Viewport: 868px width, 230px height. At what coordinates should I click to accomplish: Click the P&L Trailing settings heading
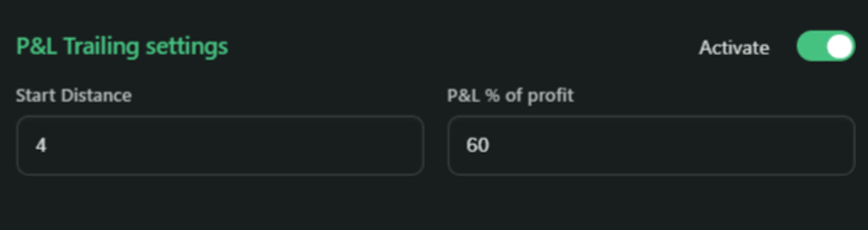click(122, 46)
